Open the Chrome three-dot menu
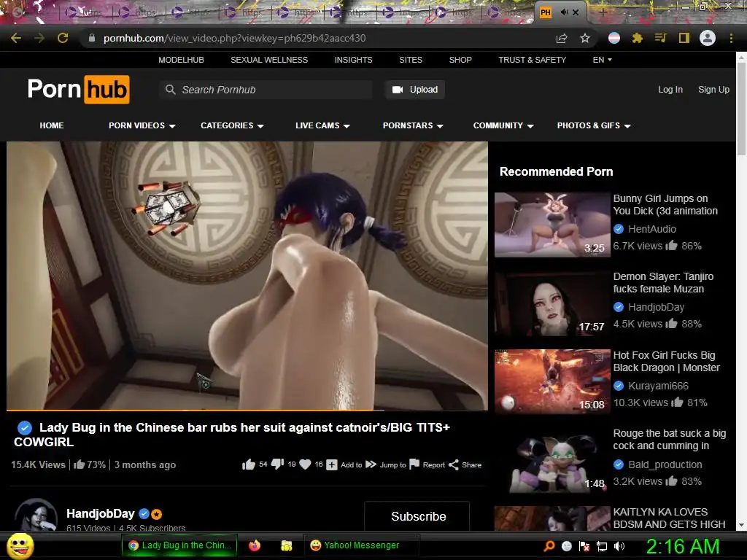 (731, 38)
